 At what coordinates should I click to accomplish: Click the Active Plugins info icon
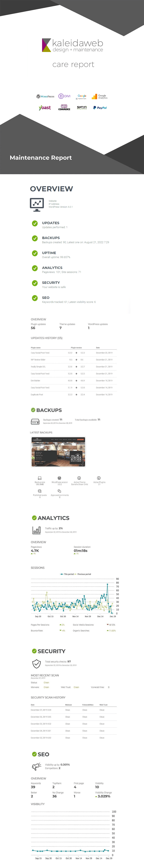[99, 478]
